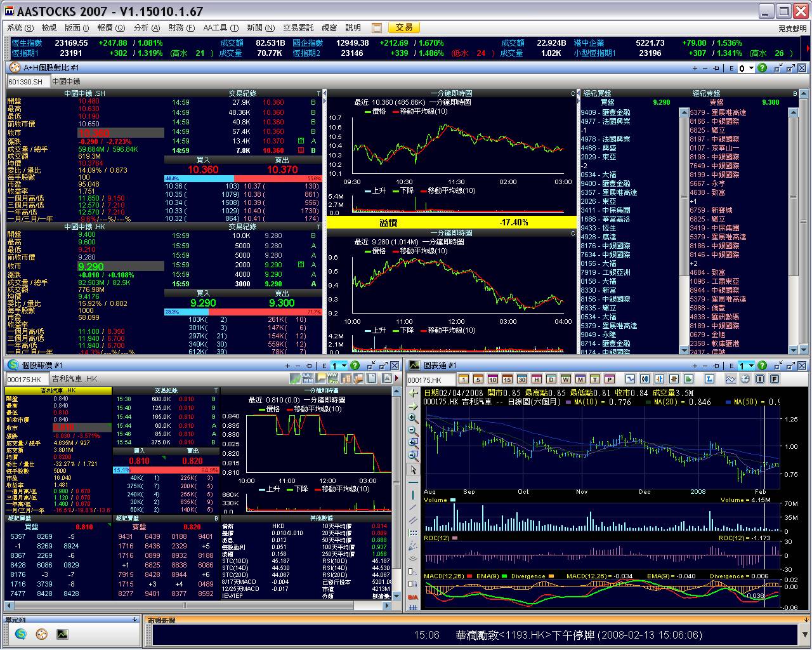Viewport: 812px width, 650px height.
Task: Open the 報價 (Q) menu
Action: 111,28
